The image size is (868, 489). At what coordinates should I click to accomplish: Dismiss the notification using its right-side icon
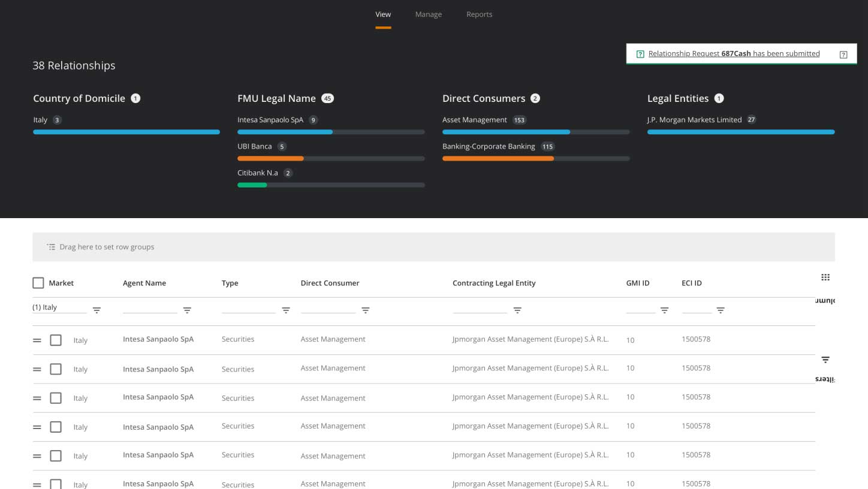coord(843,55)
